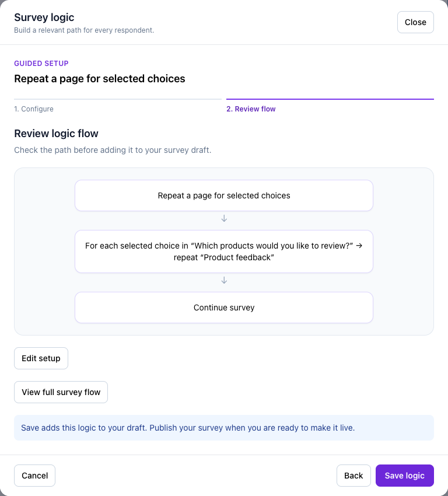Click the purple progress bar above Review flow
448x496 pixels.
tap(330, 99)
